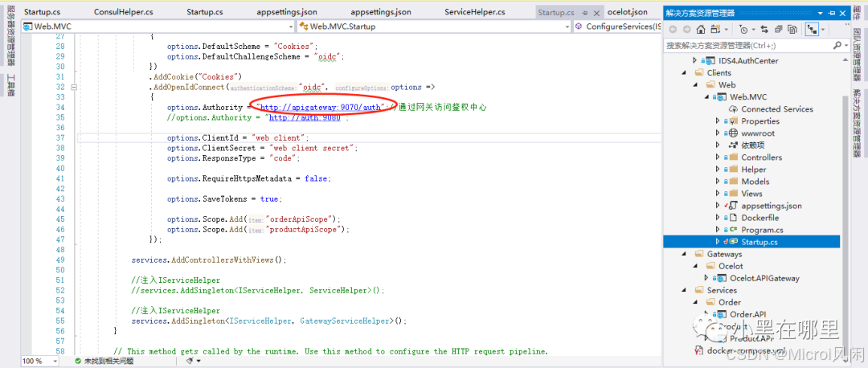Collapse the Clients folder node

tap(683, 72)
